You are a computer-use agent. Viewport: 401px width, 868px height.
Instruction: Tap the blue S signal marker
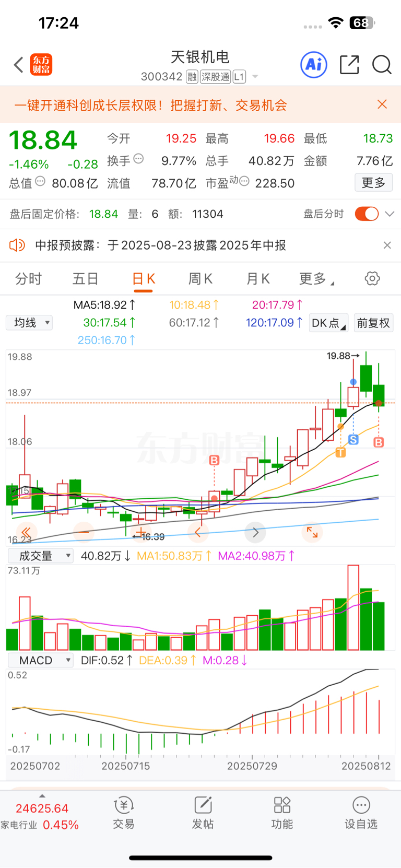[353, 440]
